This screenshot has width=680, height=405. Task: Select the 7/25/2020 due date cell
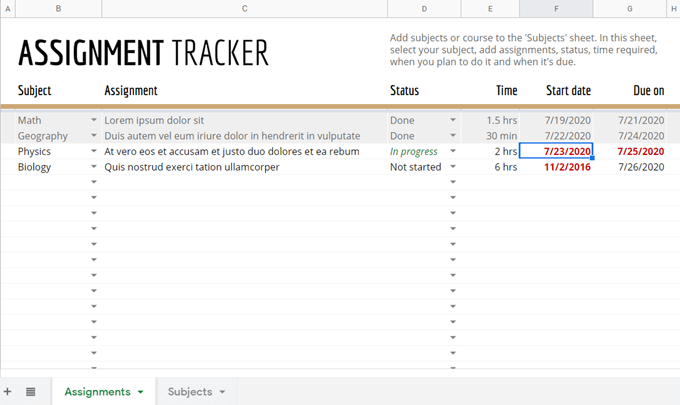[630, 151]
